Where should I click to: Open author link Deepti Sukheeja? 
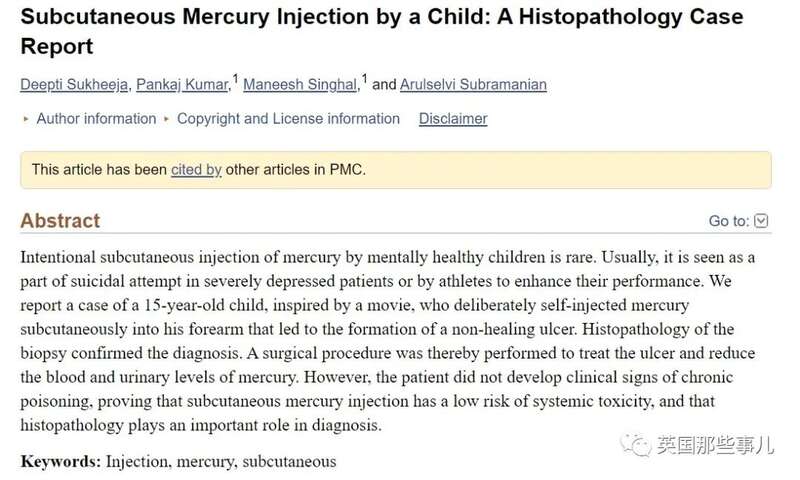click(x=74, y=85)
